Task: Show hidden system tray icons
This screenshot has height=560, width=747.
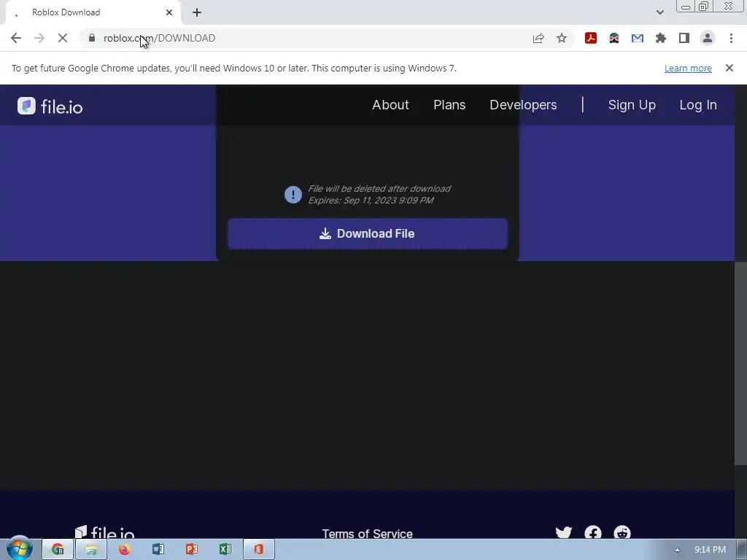Action: click(x=677, y=550)
